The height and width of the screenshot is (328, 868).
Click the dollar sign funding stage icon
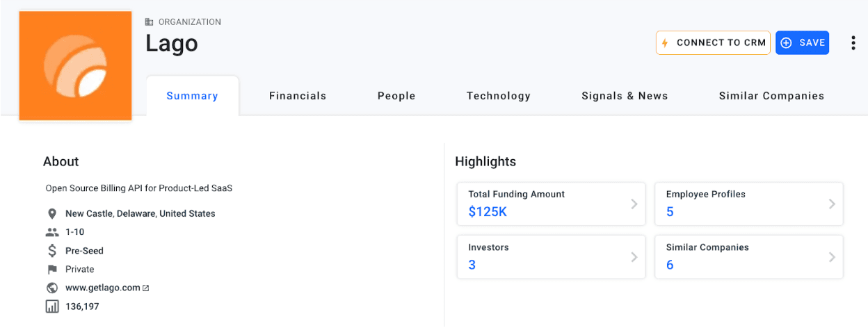pos(51,251)
